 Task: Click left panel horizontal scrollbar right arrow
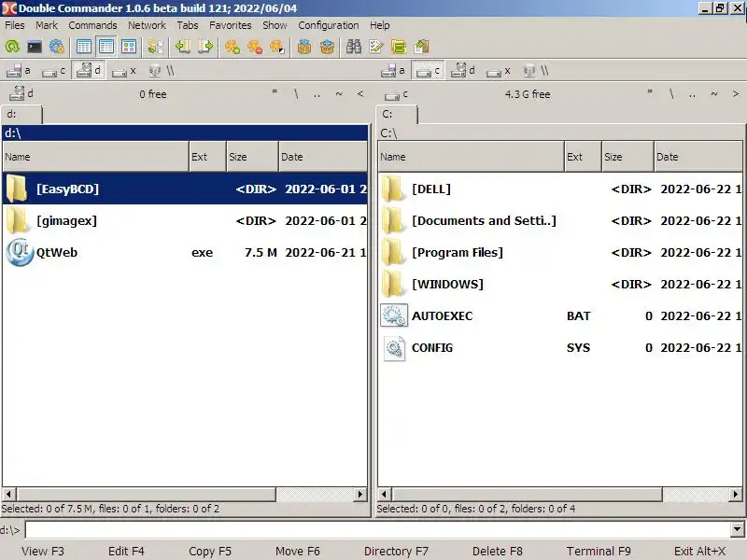[x=360, y=495]
